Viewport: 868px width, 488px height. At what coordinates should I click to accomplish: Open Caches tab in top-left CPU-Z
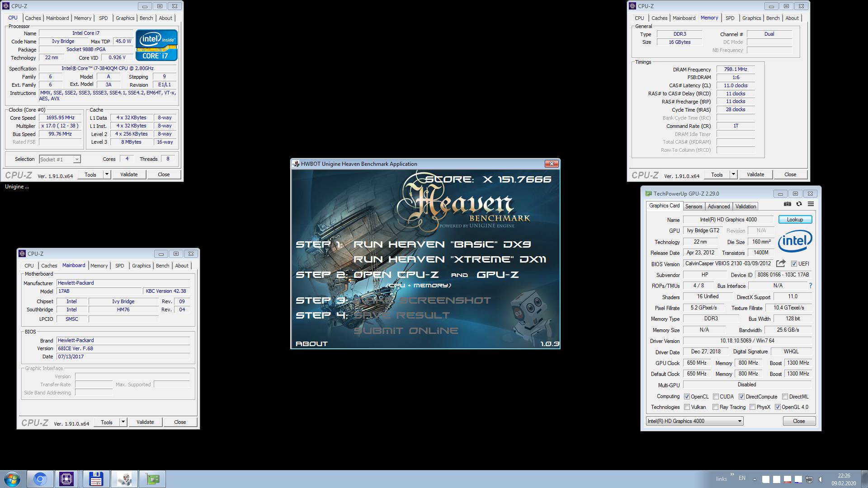pos(33,18)
